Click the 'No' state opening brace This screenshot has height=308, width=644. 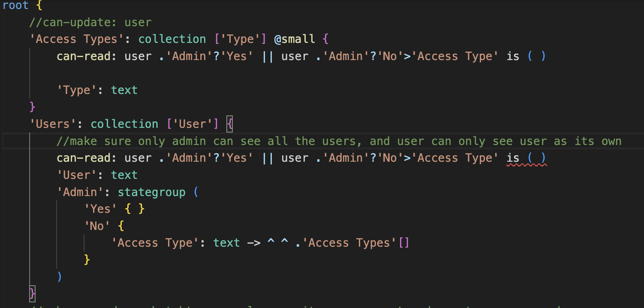point(120,226)
